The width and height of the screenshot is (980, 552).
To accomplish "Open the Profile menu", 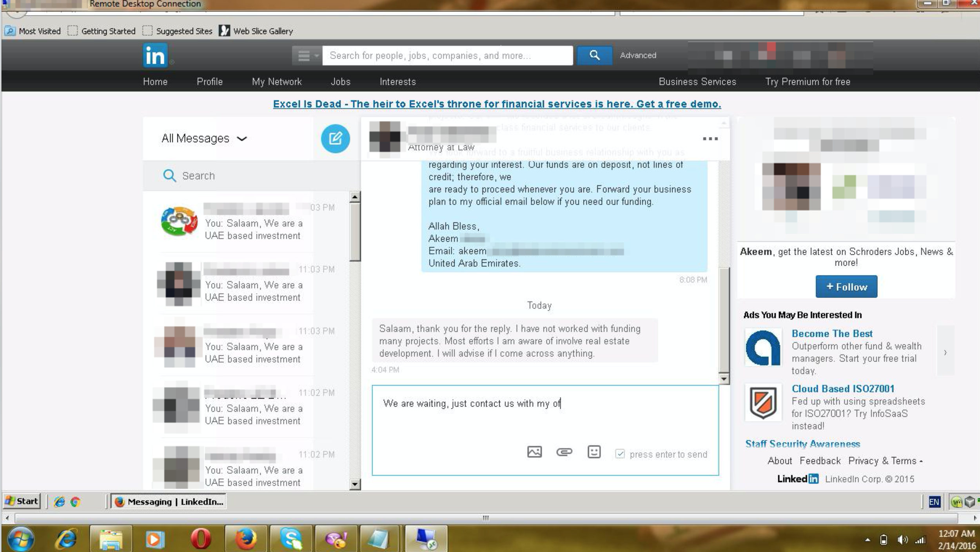I will [210, 82].
